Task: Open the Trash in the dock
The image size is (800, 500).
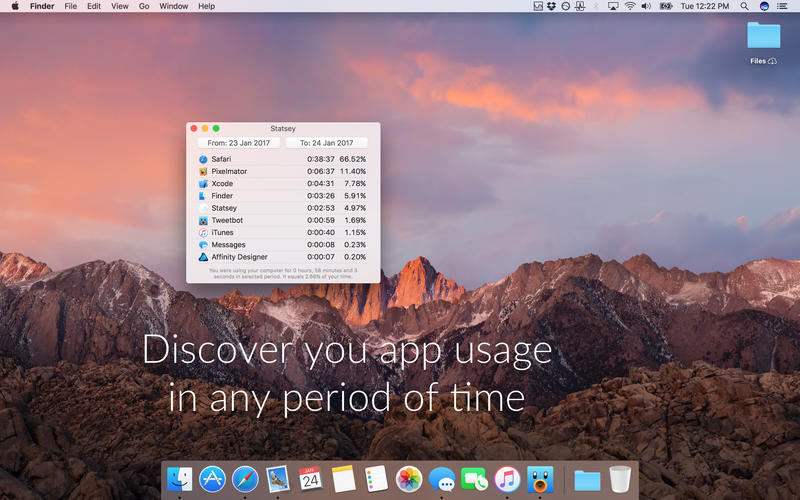Action: click(x=620, y=479)
